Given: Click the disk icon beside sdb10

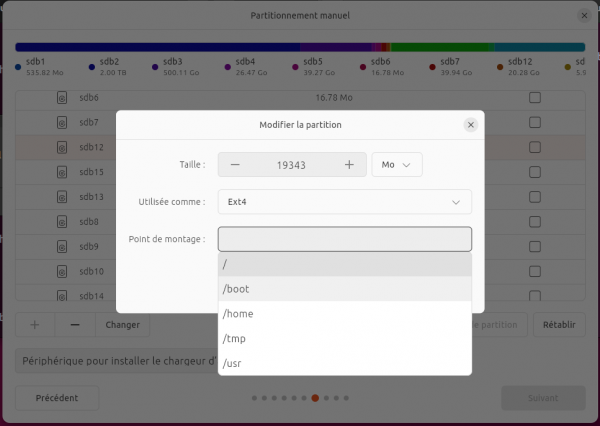Looking at the screenshot, I should tap(62, 272).
